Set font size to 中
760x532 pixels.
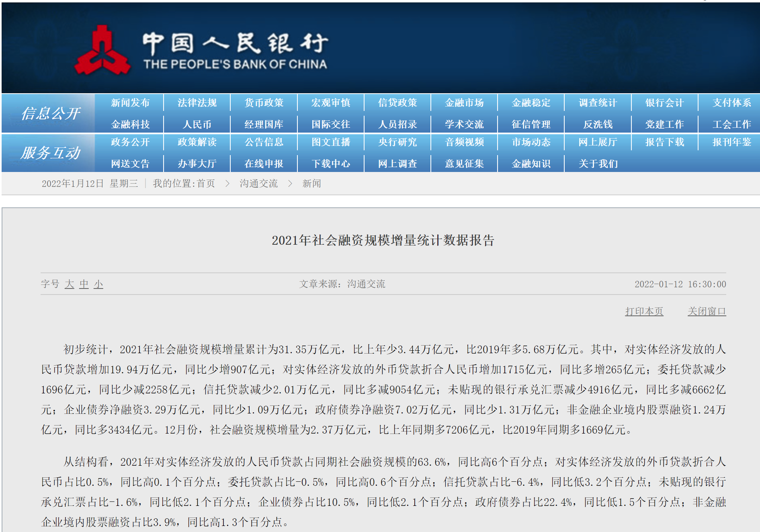click(84, 284)
